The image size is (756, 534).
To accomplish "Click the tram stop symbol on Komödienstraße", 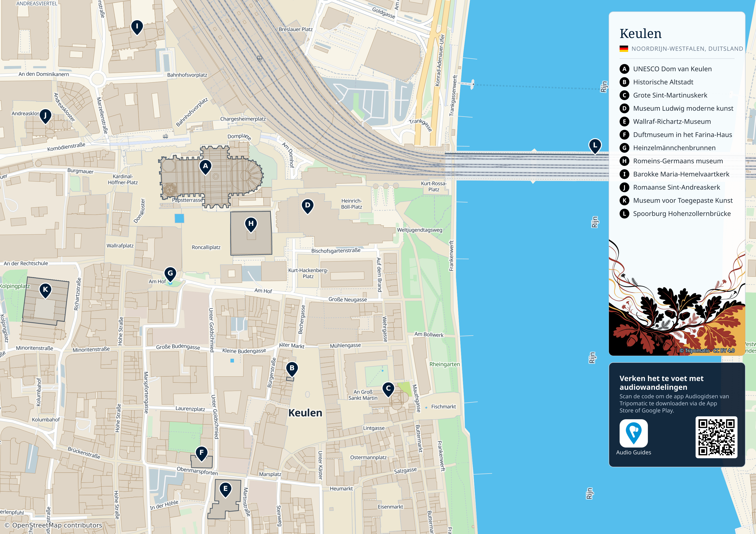I will tap(165, 136).
